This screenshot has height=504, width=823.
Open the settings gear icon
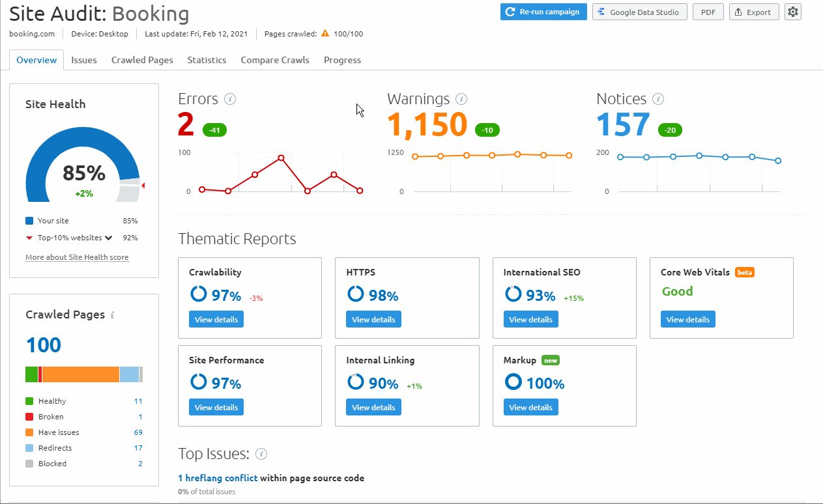point(792,12)
